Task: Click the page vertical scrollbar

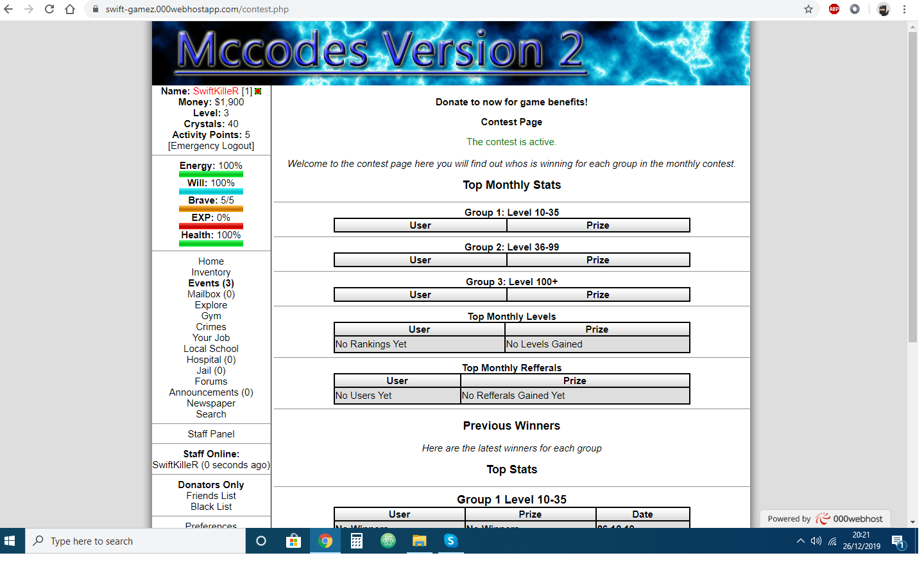Action: (x=912, y=186)
